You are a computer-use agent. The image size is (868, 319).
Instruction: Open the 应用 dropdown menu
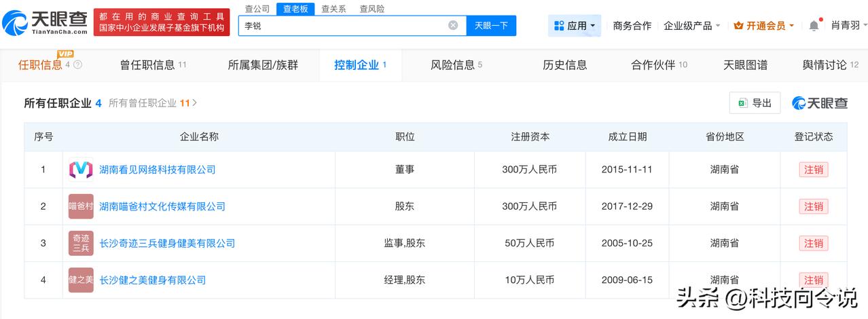[x=575, y=26]
